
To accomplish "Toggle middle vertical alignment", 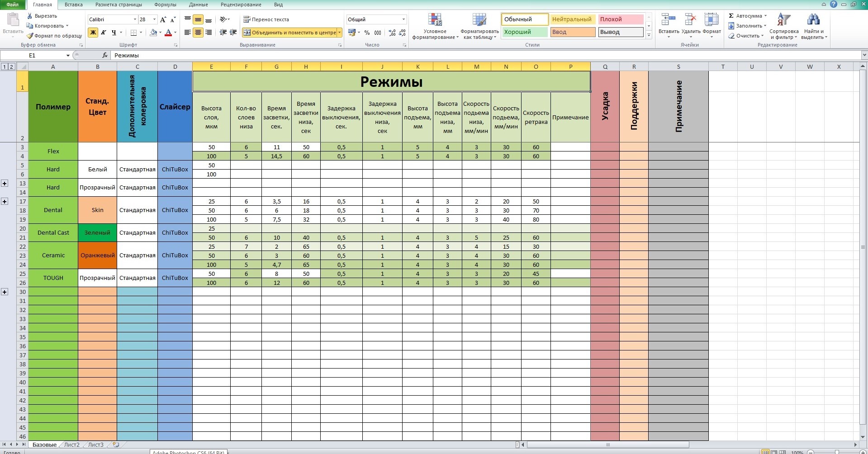I will point(198,19).
